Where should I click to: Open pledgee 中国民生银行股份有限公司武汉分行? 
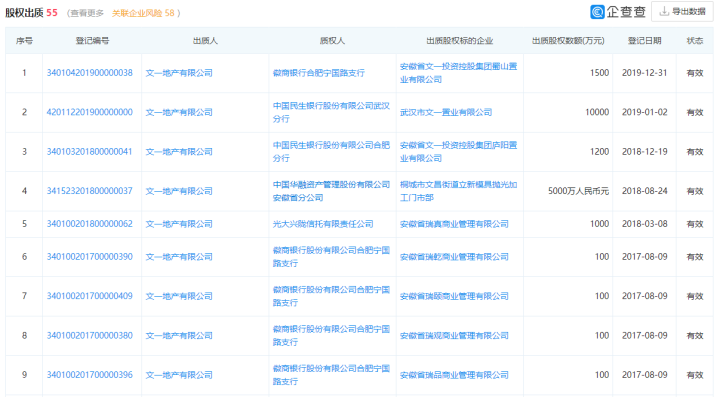331,112
